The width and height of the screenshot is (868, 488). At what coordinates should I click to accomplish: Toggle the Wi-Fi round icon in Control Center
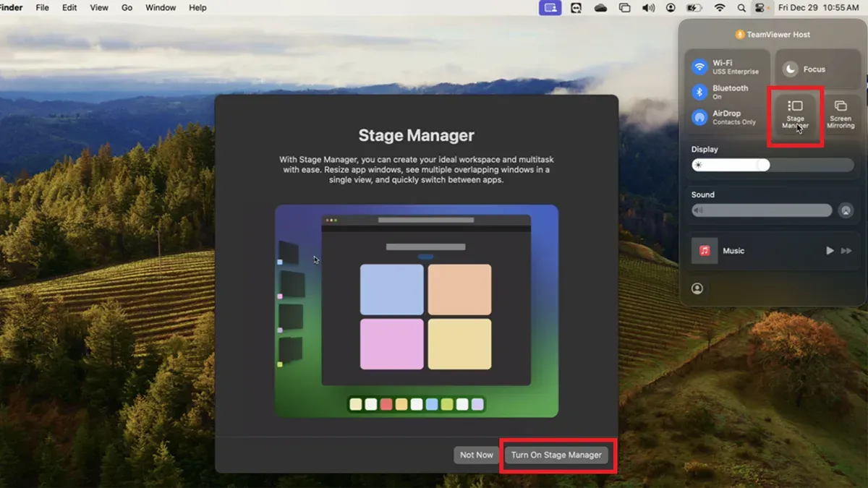(x=699, y=67)
